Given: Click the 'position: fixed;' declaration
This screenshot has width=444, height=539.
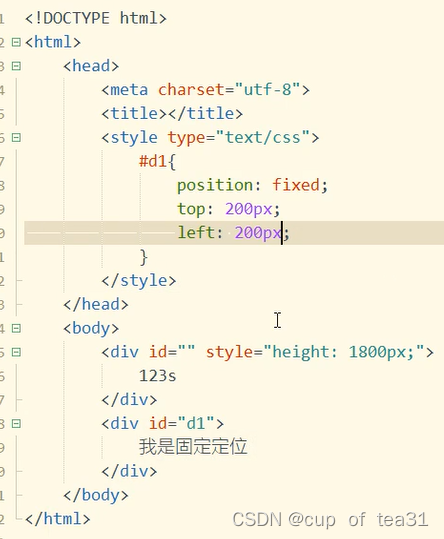Looking at the screenshot, I should (253, 185).
